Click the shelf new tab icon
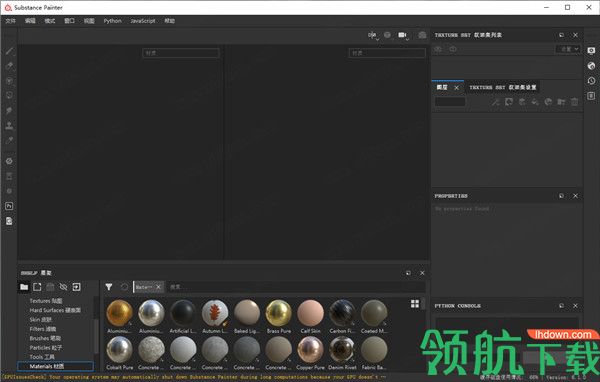600x382 pixels. coord(37,287)
